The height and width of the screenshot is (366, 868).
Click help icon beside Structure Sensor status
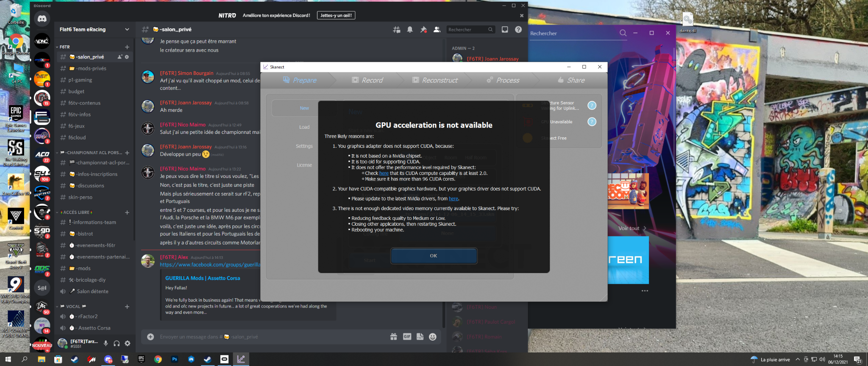pos(592,105)
